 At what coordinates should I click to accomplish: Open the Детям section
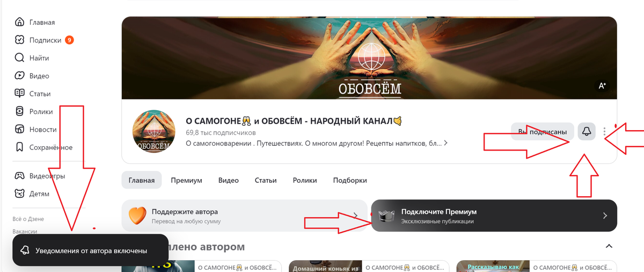coord(32,194)
